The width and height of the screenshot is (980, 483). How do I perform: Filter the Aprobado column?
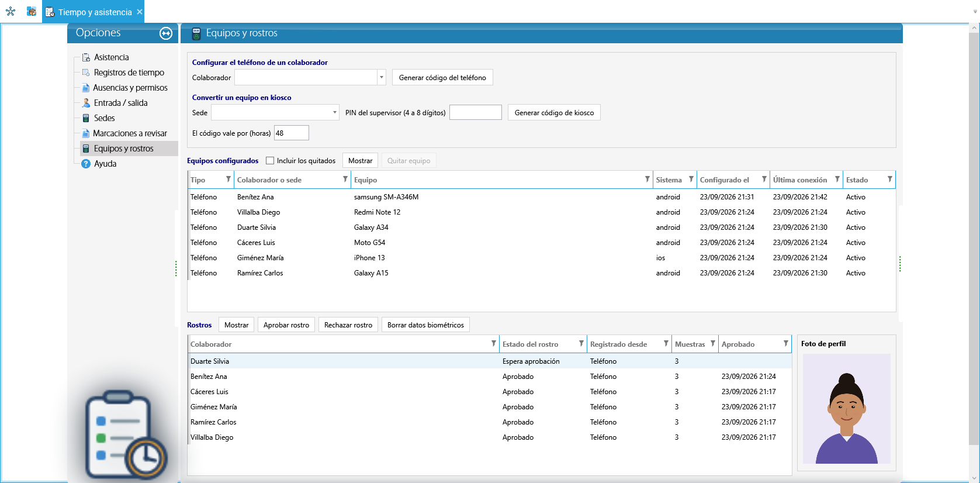pyautogui.click(x=785, y=344)
